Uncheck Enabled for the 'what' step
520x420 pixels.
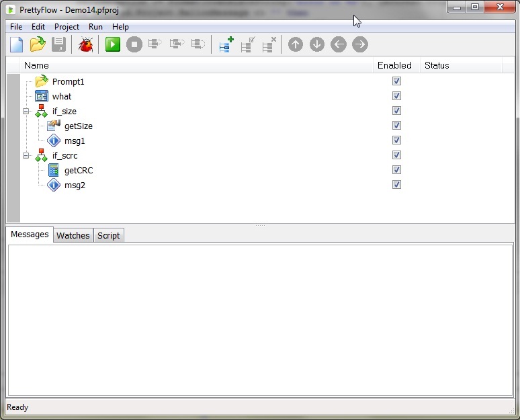(x=396, y=96)
